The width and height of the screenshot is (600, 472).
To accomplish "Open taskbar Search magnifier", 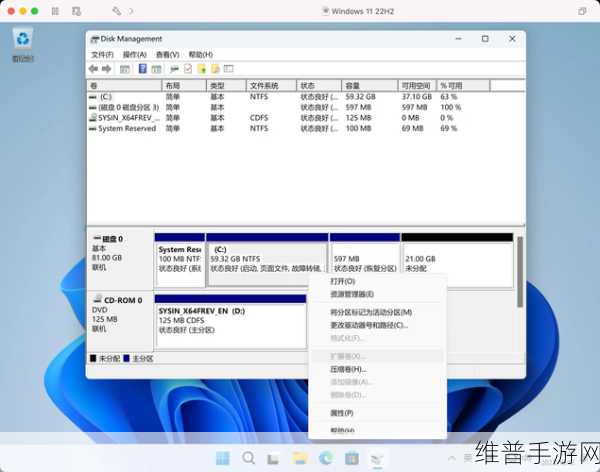I will click(x=249, y=458).
